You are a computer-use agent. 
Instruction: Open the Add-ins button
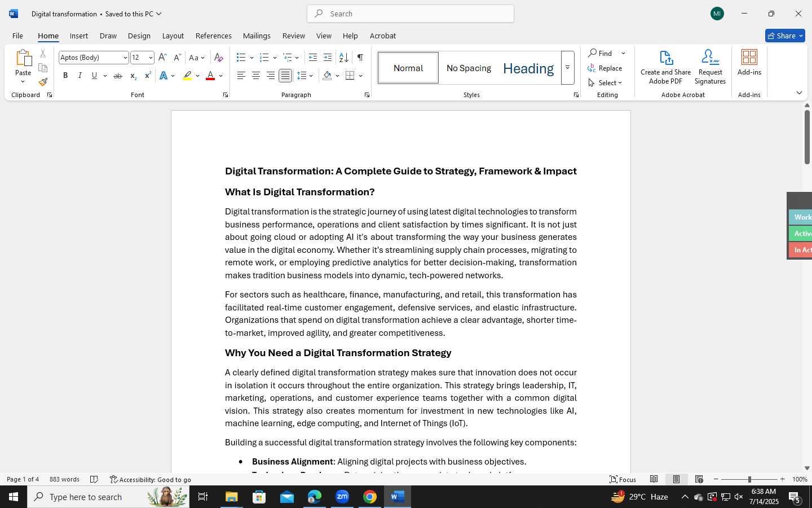click(749, 63)
